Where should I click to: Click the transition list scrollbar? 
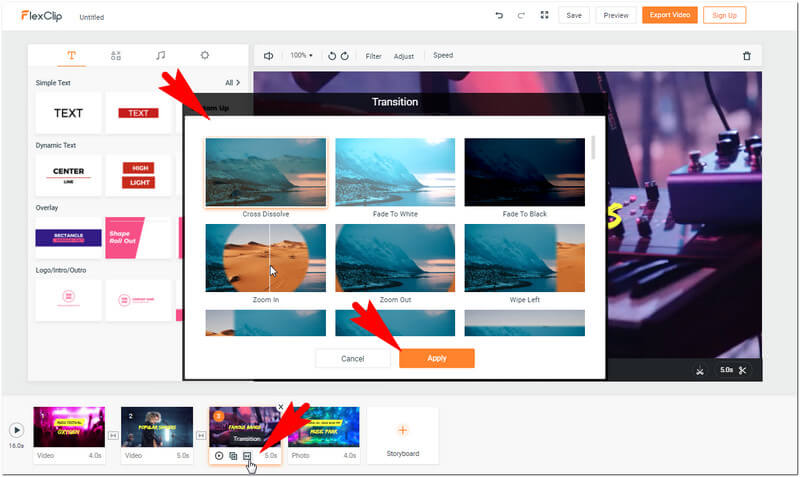coord(592,148)
